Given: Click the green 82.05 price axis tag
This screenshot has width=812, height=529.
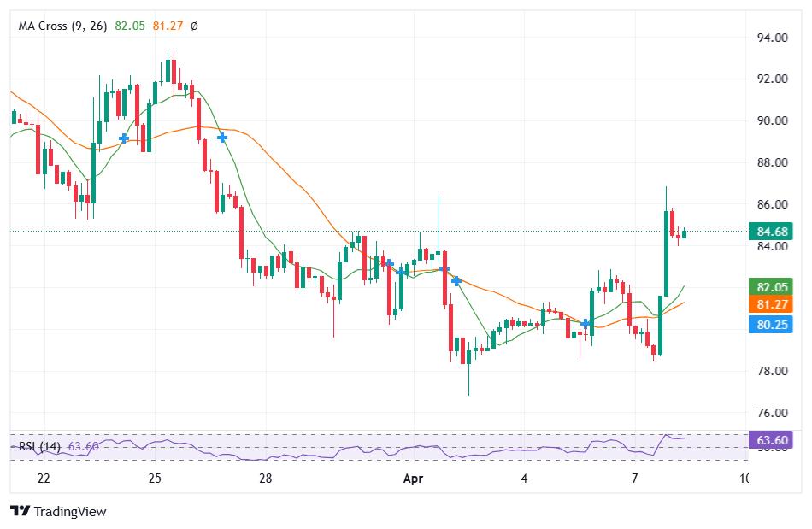Looking at the screenshot, I should click(x=769, y=287).
